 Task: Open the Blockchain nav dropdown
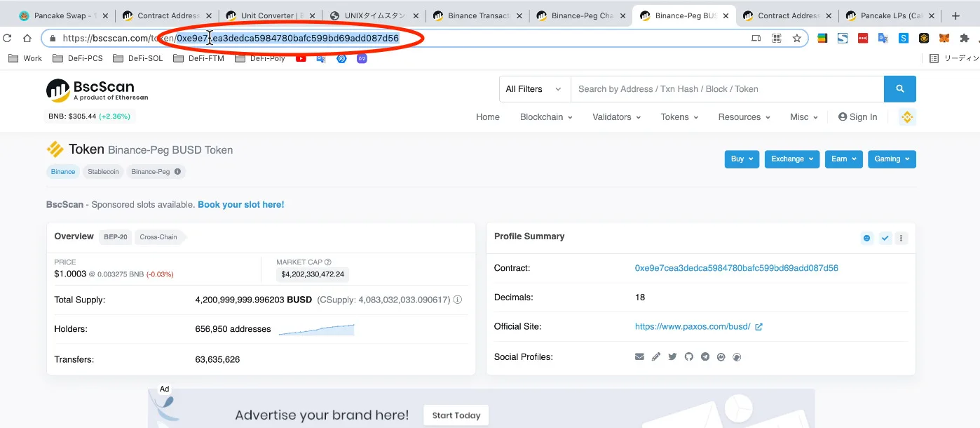(546, 117)
